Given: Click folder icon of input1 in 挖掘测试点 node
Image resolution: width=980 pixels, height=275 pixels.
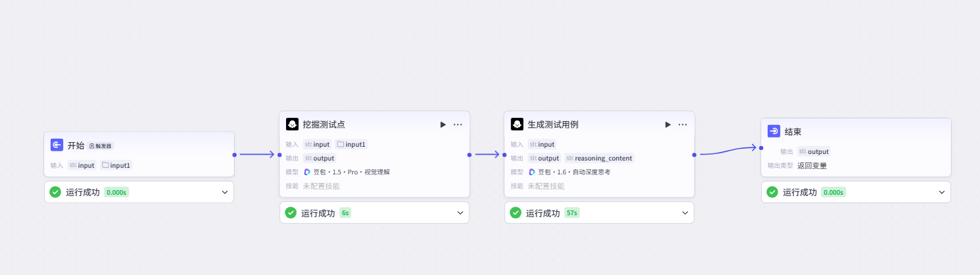Looking at the screenshot, I should click(x=341, y=144).
